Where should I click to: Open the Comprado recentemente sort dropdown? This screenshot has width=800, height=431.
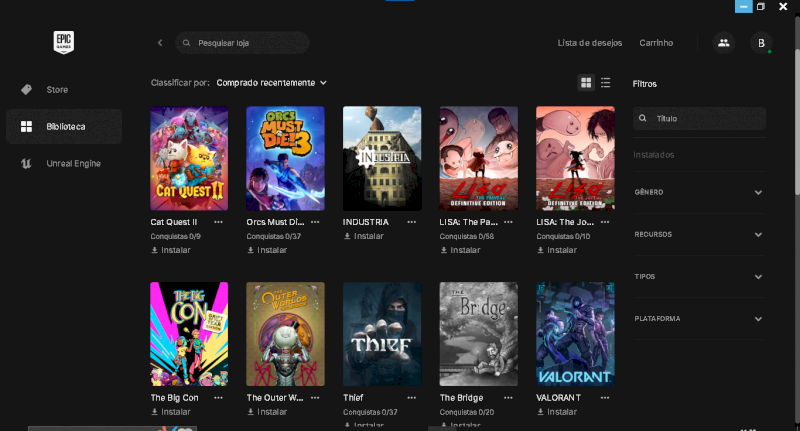click(x=271, y=83)
